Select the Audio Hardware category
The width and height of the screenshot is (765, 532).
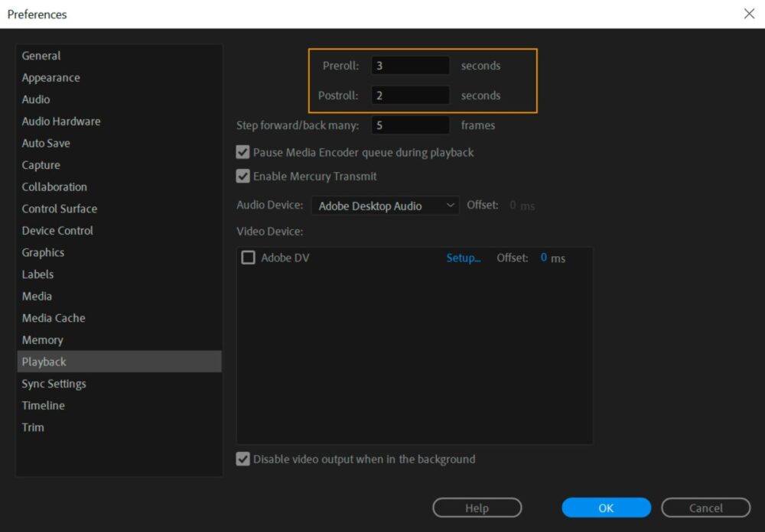[60, 121]
